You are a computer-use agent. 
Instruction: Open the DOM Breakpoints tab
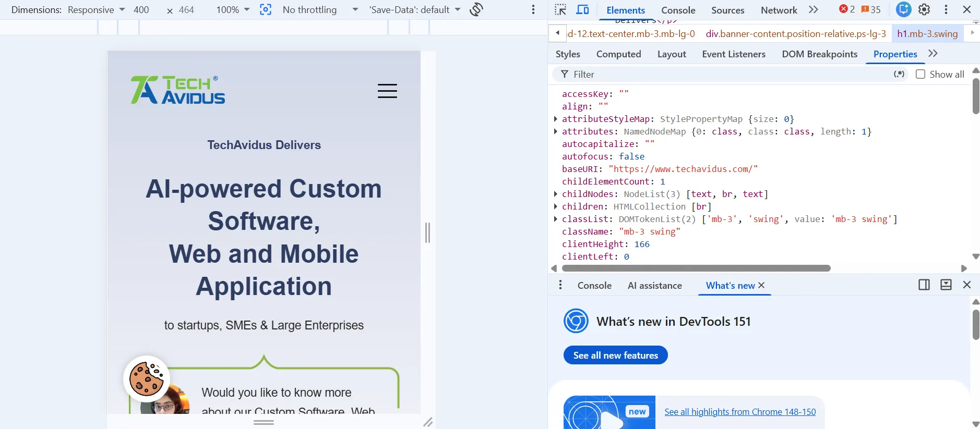click(x=819, y=54)
